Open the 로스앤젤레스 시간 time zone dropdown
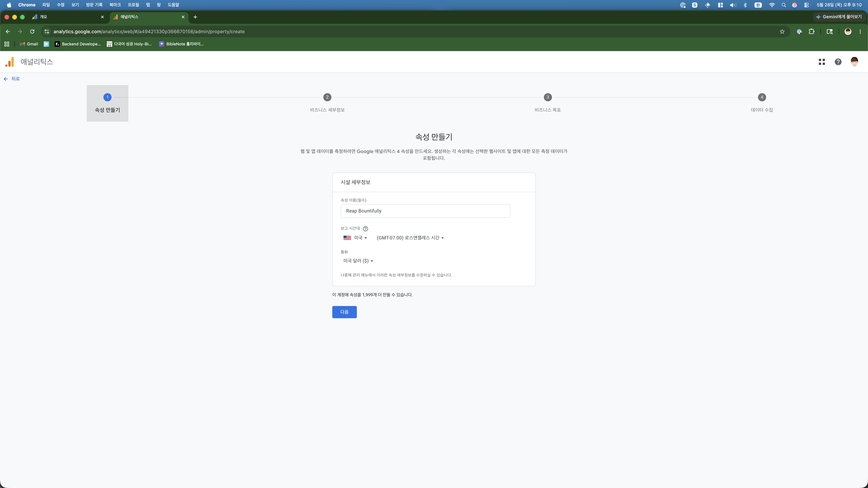868x488 pixels. click(x=410, y=238)
